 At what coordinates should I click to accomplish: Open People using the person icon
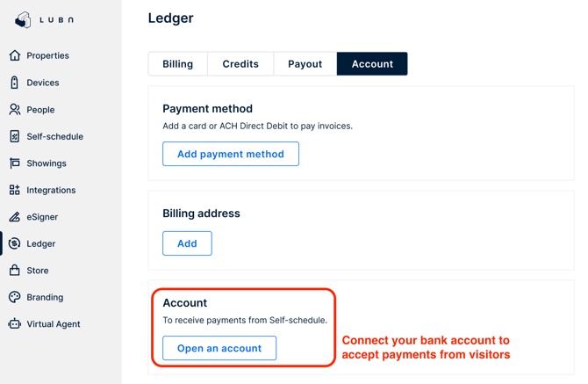click(x=15, y=110)
